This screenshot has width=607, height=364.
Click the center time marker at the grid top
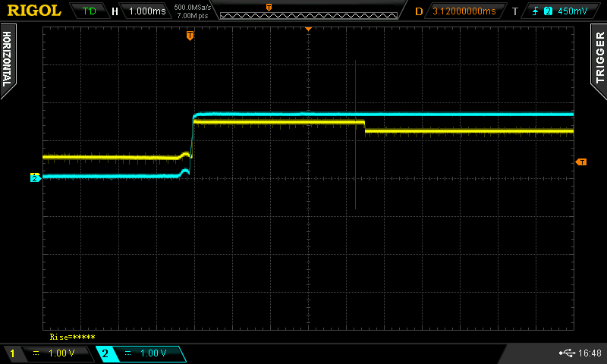(x=308, y=29)
